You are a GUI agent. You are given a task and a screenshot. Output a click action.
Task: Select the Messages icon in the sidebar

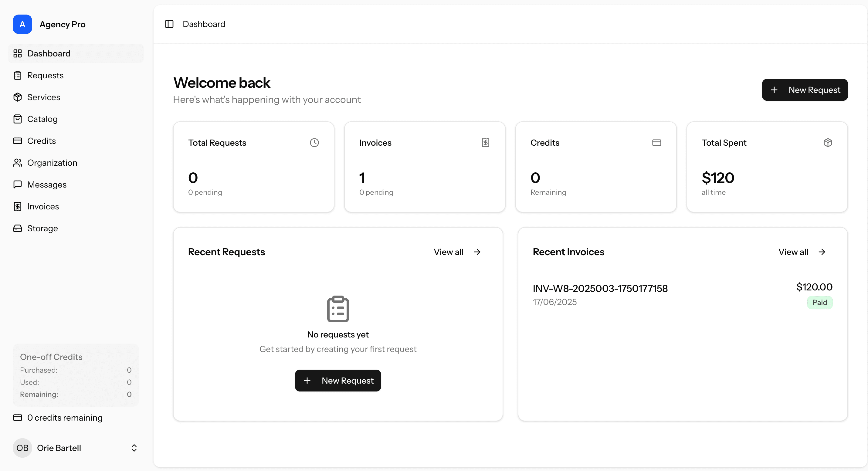(18, 184)
